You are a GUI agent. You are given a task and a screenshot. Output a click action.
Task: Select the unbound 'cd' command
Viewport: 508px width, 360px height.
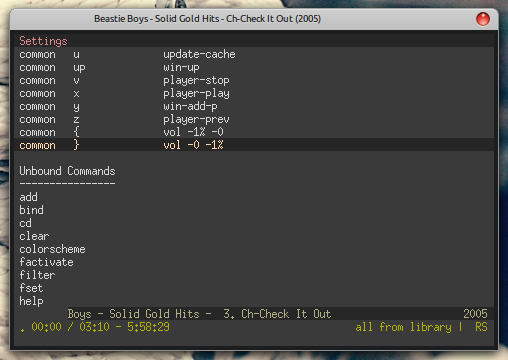pos(25,223)
